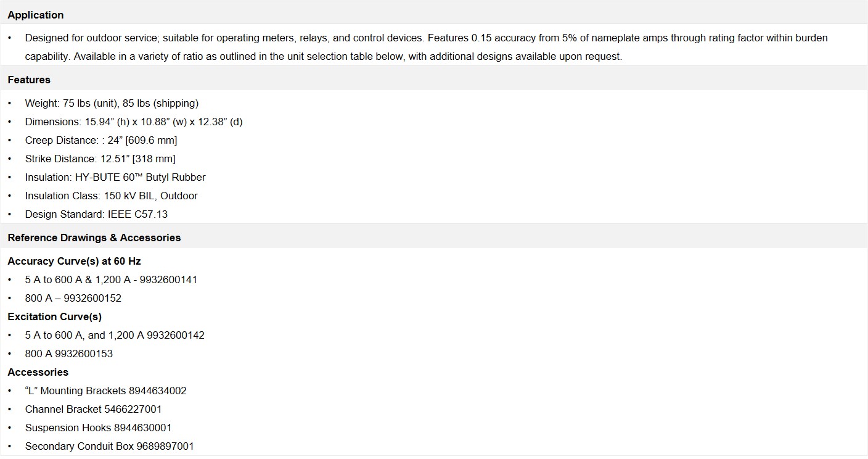Click the Dimensions specification line
This screenshot has height=459, width=868.
(134, 122)
